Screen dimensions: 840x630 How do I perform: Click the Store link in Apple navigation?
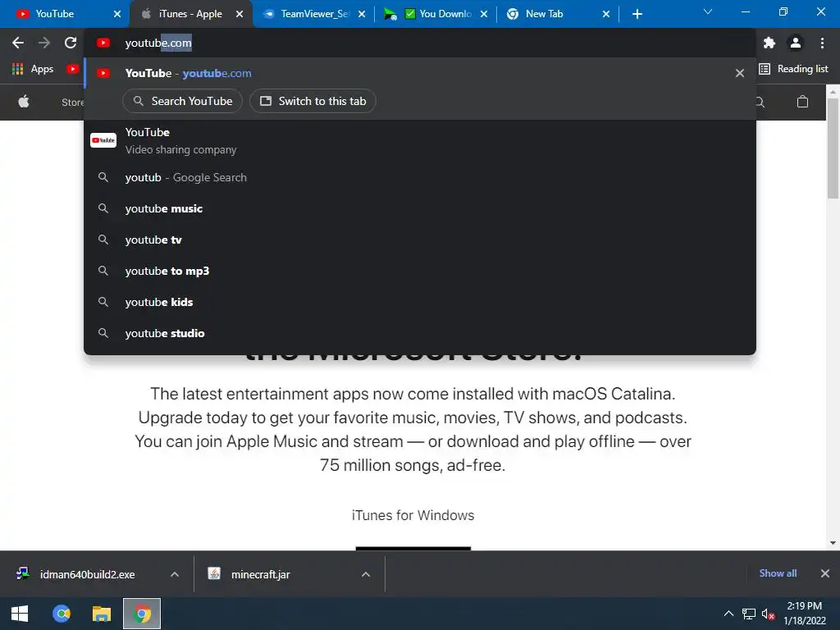click(73, 102)
